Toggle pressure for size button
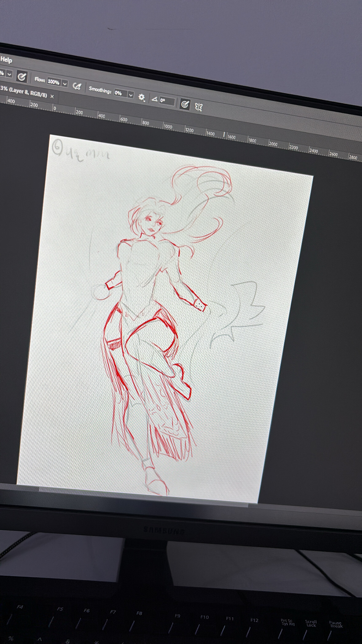This screenshot has height=644, width=362. 185,104
